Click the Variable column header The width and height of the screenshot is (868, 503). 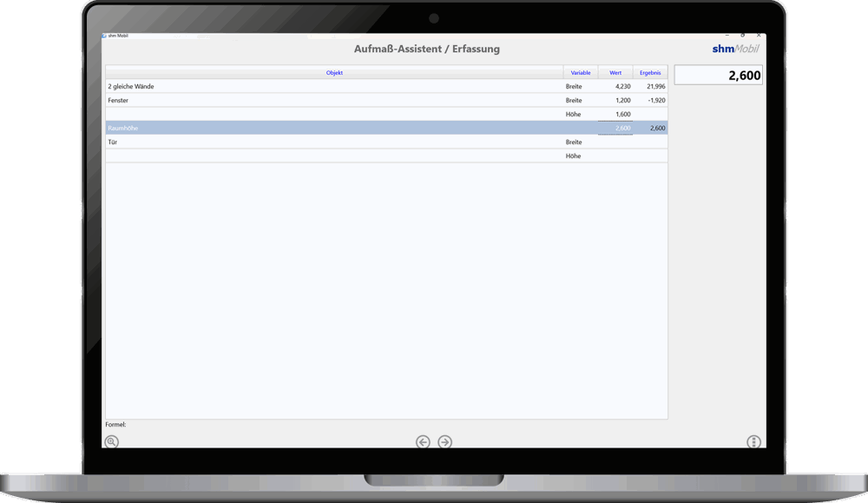click(x=580, y=73)
